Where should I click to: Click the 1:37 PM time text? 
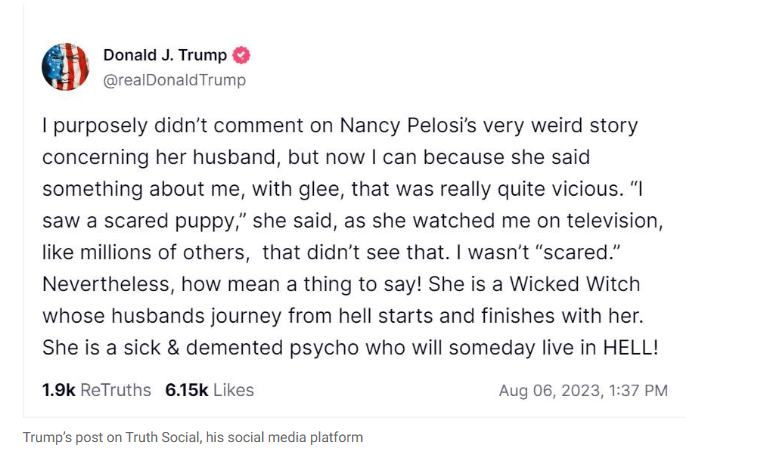coord(639,391)
